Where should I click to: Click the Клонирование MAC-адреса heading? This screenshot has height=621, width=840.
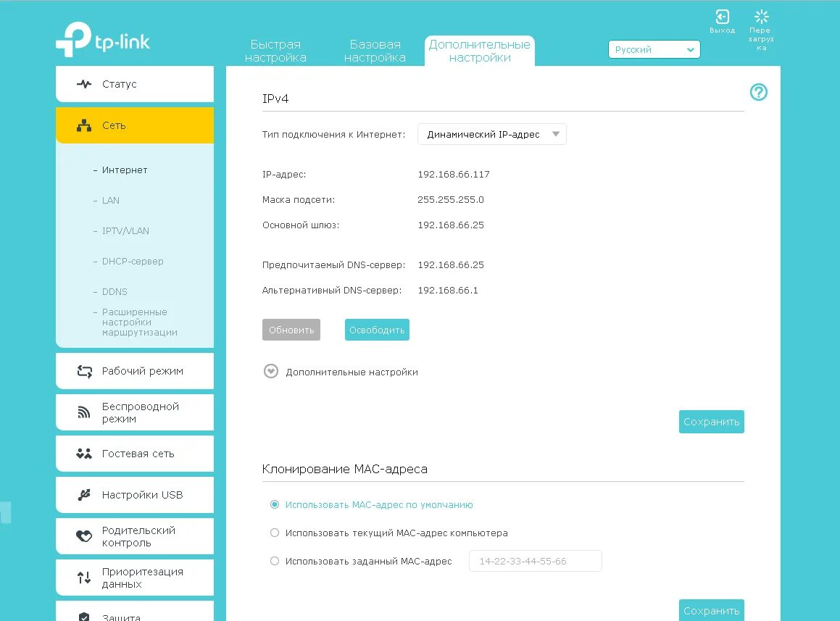tap(344, 469)
